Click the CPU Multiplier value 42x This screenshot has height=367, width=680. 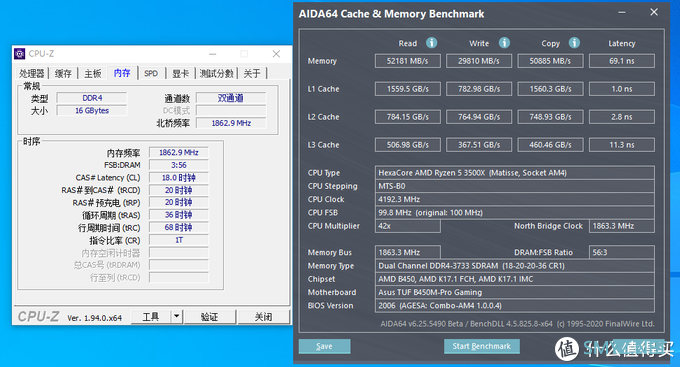tap(408, 226)
